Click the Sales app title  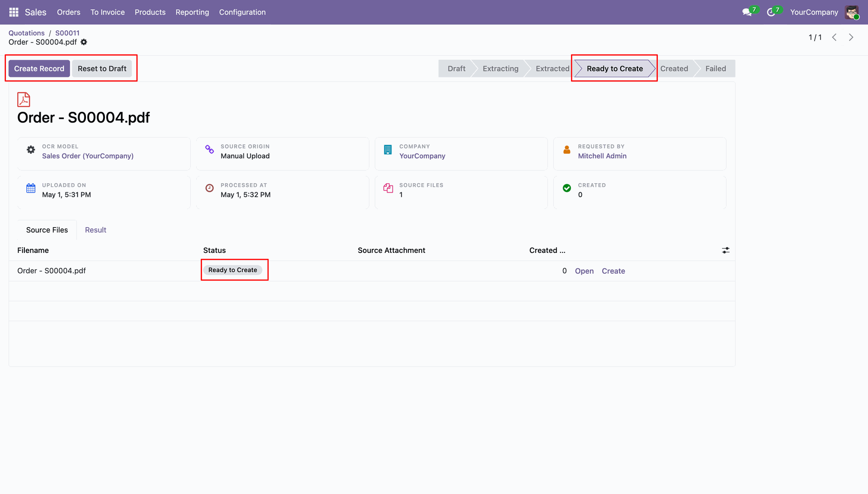pos(36,12)
